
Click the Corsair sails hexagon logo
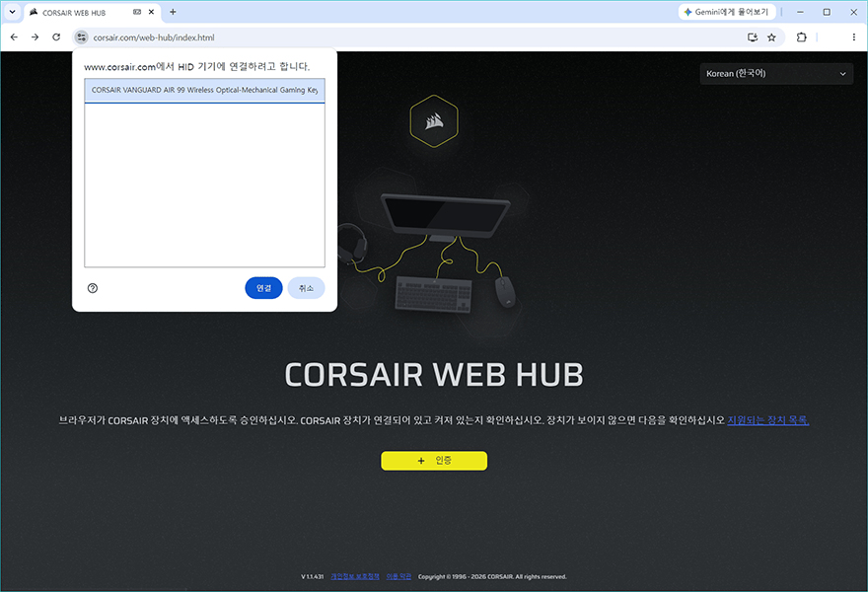point(434,121)
